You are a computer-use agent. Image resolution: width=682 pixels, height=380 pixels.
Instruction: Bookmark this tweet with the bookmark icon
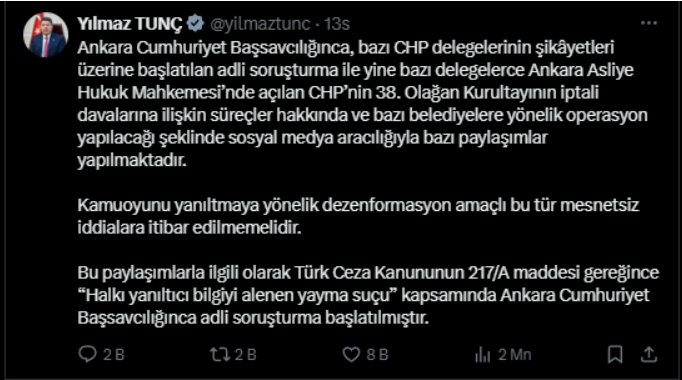[x=615, y=354]
